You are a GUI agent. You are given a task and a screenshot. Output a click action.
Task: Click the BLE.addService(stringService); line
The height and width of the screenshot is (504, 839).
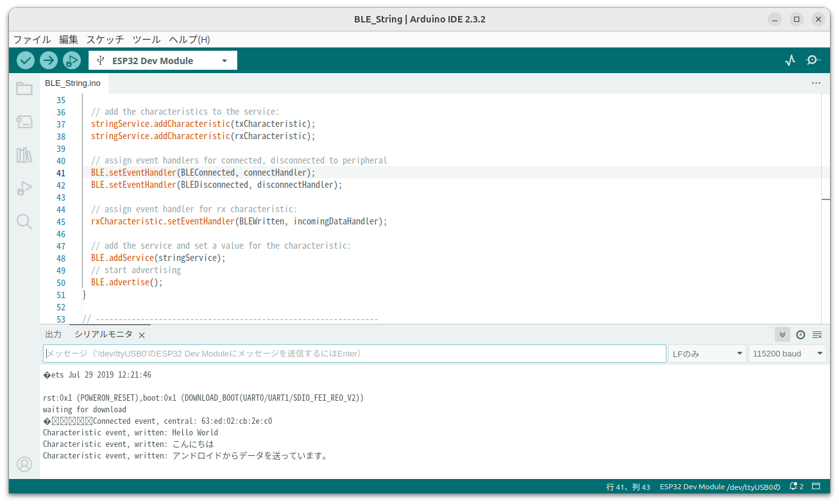pos(158,258)
